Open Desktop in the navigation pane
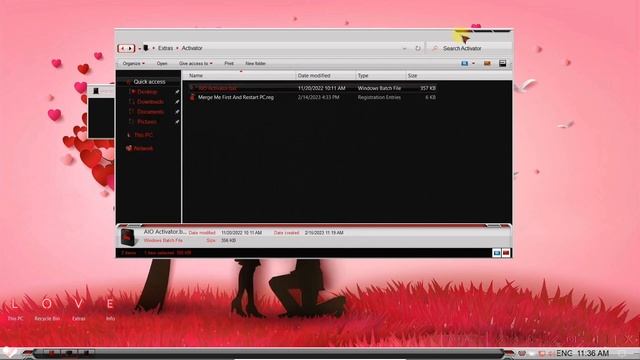This screenshot has height=360, width=640. pyautogui.click(x=147, y=92)
